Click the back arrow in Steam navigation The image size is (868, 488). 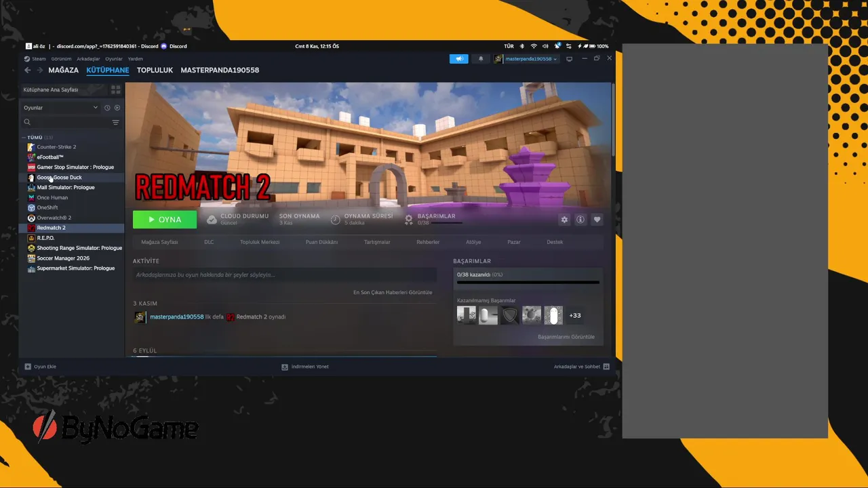tap(27, 70)
